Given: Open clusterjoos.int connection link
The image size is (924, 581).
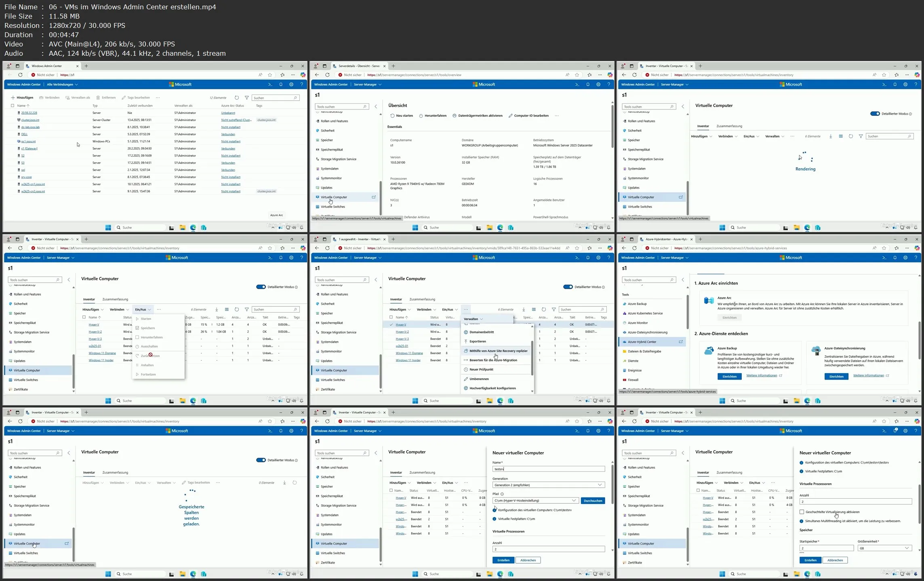Looking at the screenshot, I should pyautogui.click(x=30, y=120).
